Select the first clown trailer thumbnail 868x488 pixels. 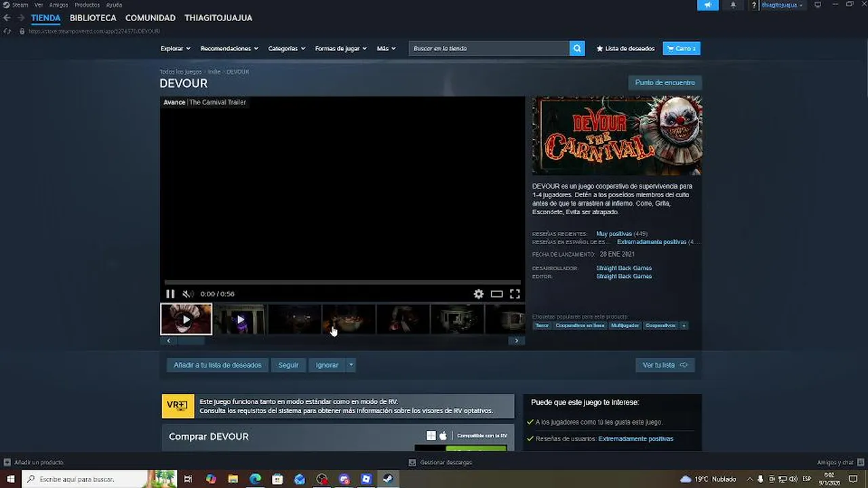tap(186, 319)
